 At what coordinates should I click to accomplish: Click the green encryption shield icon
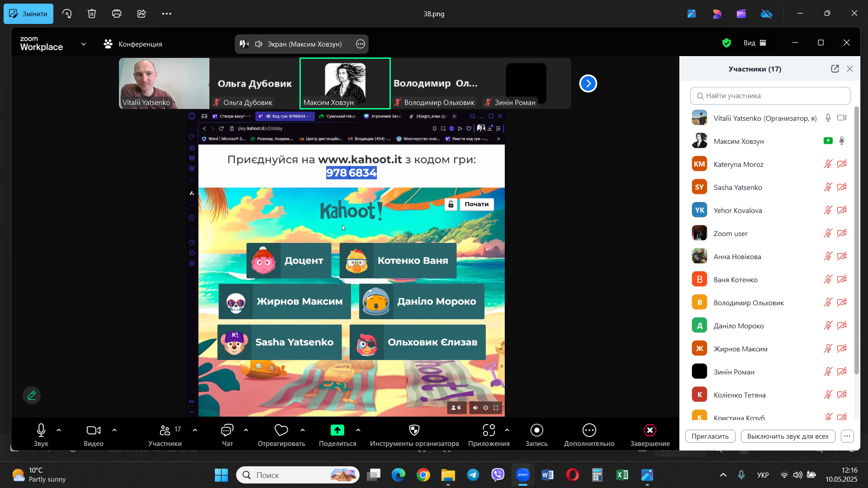coord(726,43)
